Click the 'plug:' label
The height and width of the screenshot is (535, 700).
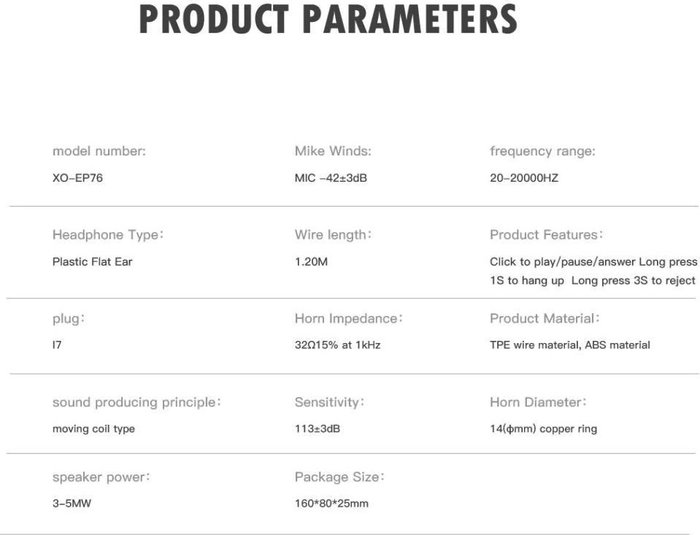click(x=69, y=318)
